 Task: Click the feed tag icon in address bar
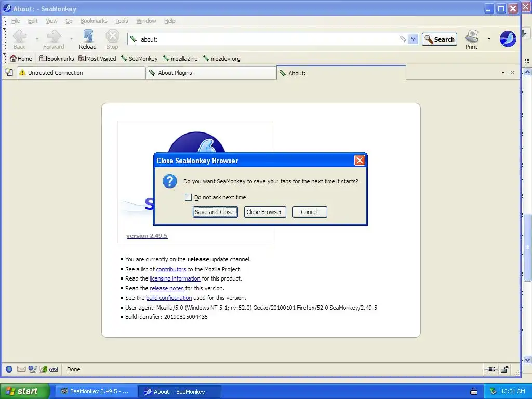[x=403, y=39]
